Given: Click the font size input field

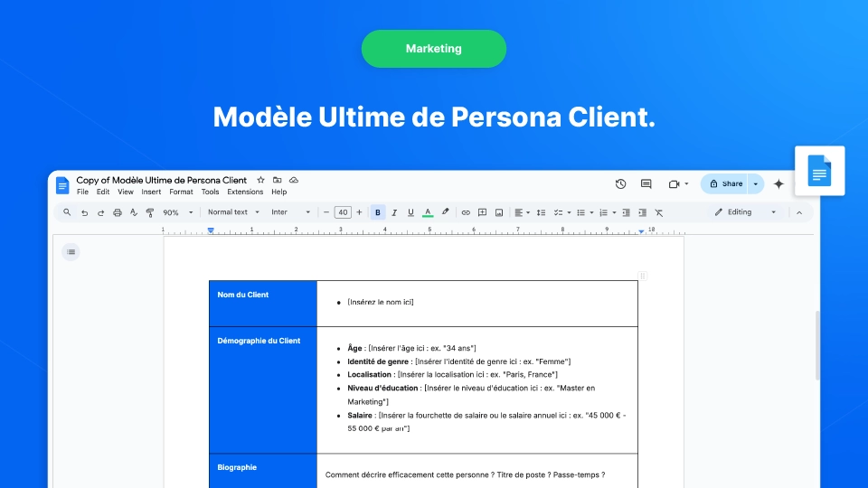Looking at the screenshot, I should click(343, 212).
